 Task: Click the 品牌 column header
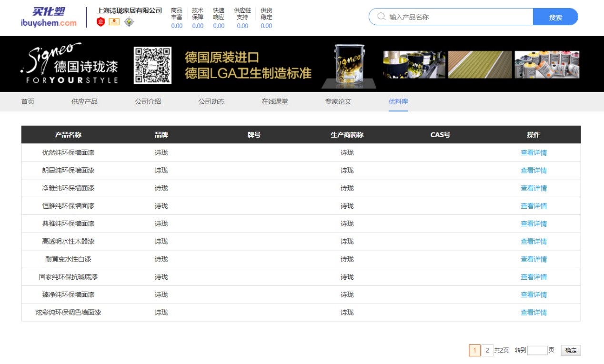click(161, 135)
